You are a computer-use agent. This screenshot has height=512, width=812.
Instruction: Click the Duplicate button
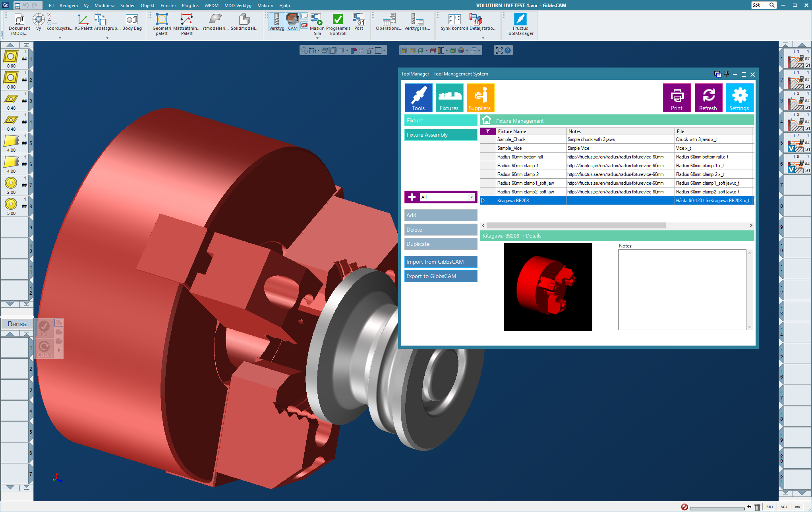click(441, 244)
